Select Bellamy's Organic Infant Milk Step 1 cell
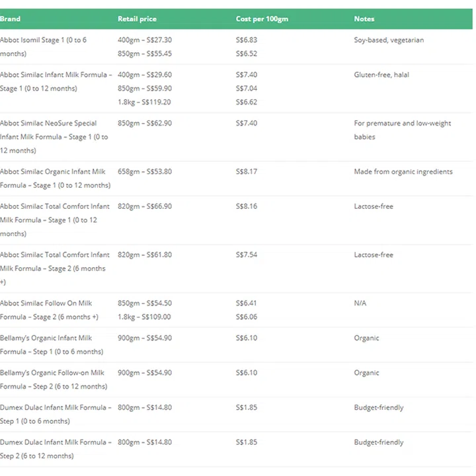The image size is (476, 476). (x=51, y=344)
